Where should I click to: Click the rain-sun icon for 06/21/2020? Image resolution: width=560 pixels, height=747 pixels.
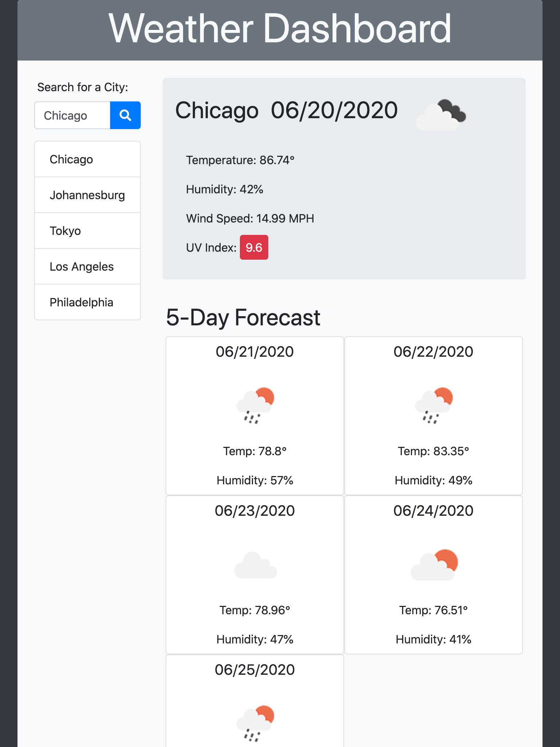(255, 405)
